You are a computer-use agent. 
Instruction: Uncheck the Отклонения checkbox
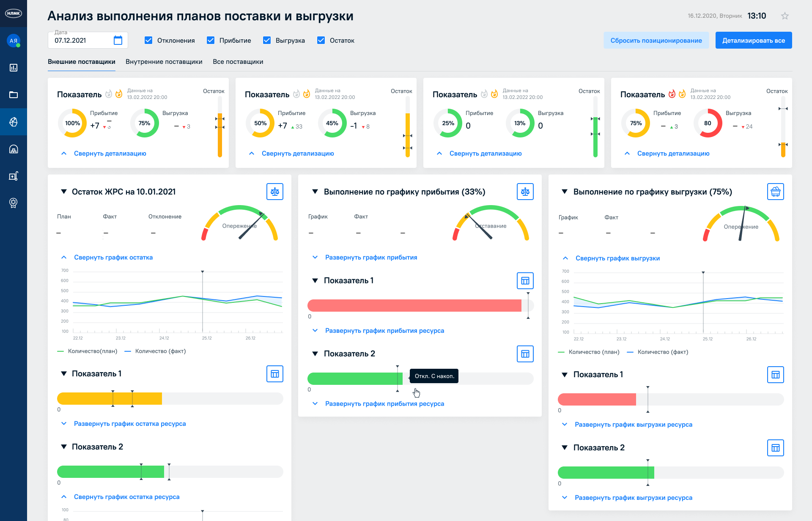[148, 40]
